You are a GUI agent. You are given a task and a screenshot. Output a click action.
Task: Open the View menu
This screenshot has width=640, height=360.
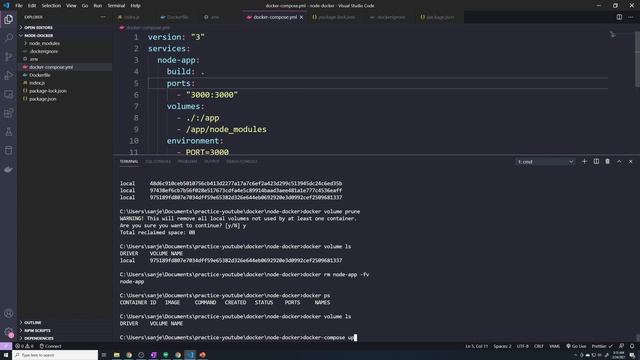71,6
